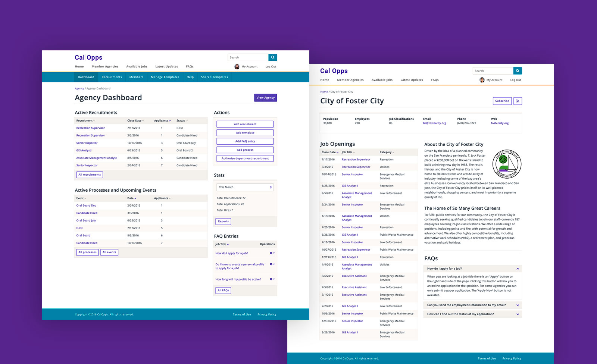This screenshot has height=364, width=597.
Task: Sort Active Recruitments by Status column
Action: (x=182, y=121)
